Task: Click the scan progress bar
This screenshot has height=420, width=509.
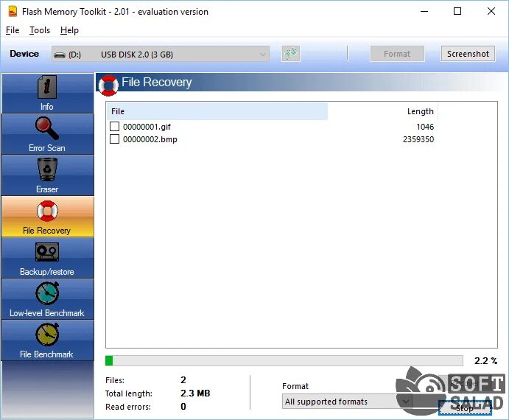Action: (x=284, y=360)
